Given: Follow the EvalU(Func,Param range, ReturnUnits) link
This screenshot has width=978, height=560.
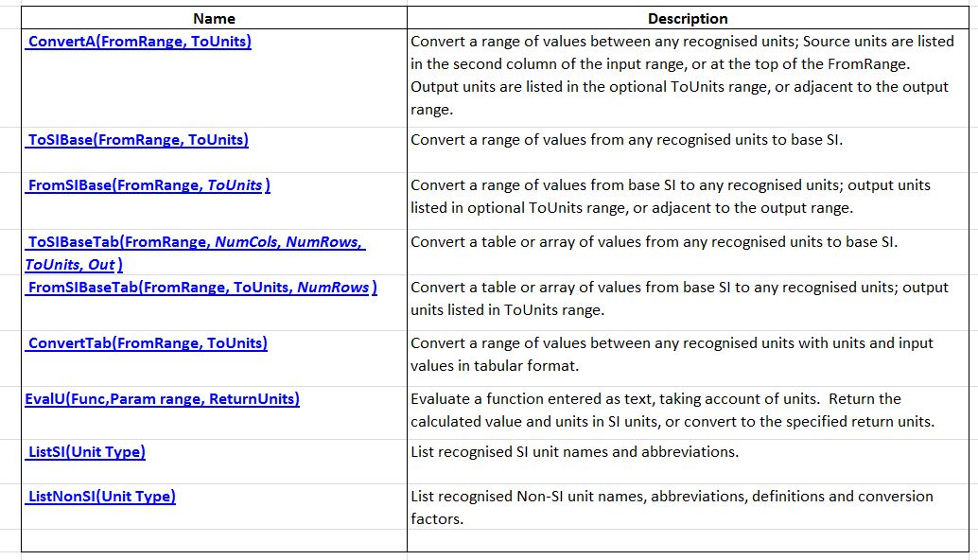Looking at the screenshot, I should [x=162, y=399].
